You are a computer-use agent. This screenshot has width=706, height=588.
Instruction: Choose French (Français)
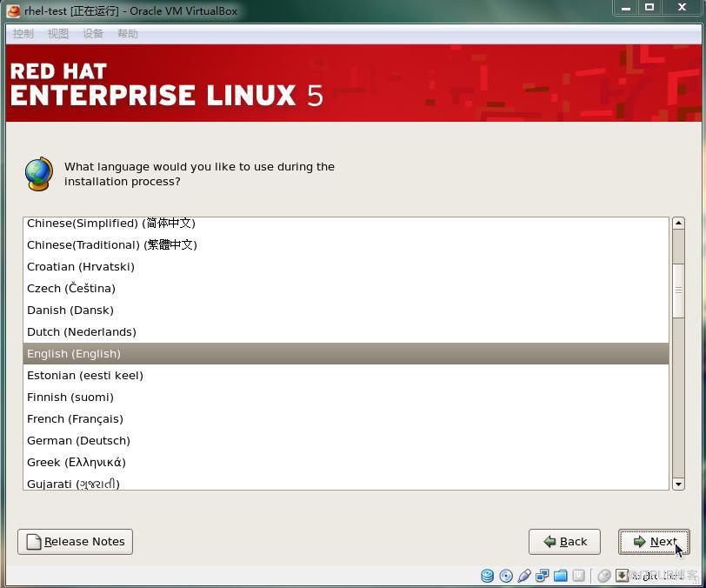(346, 418)
